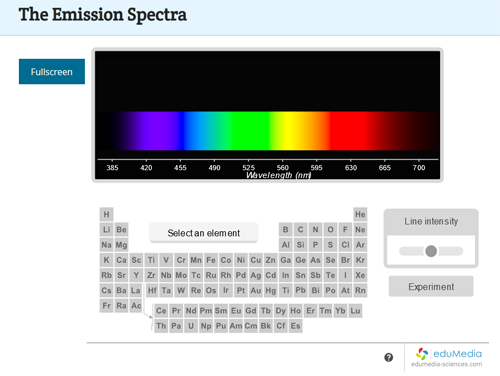Viewport: 500px width, 376px height.
Task: Select the Lithium (Li) element tile
Action: pos(106,230)
